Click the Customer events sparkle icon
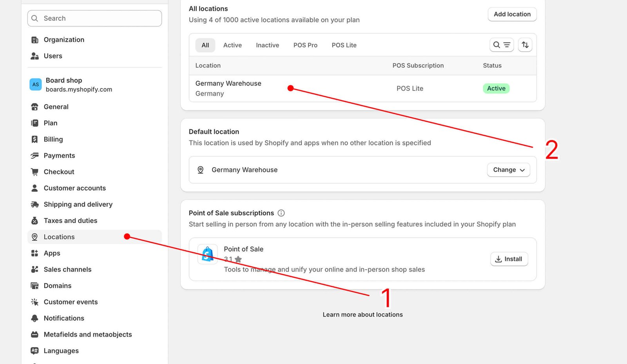This screenshot has width=627, height=364. 34,302
